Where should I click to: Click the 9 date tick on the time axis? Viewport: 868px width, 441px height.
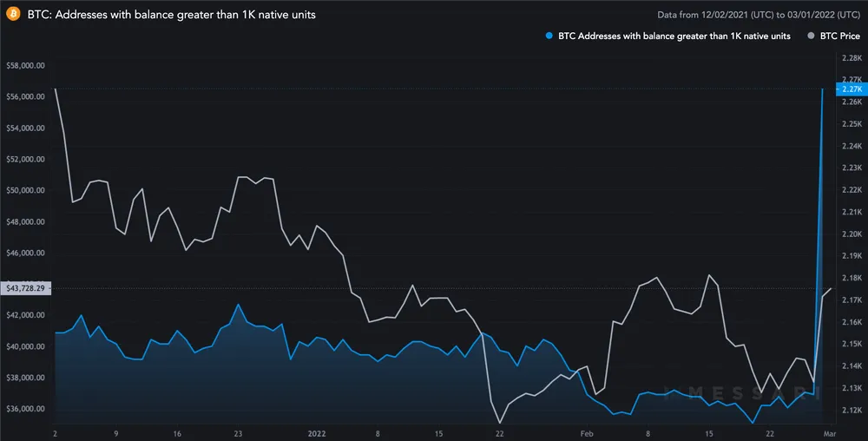pyautogui.click(x=115, y=431)
